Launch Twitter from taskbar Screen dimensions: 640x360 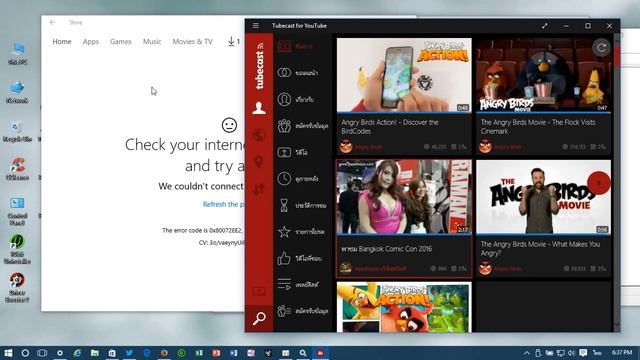[x=129, y=353]
